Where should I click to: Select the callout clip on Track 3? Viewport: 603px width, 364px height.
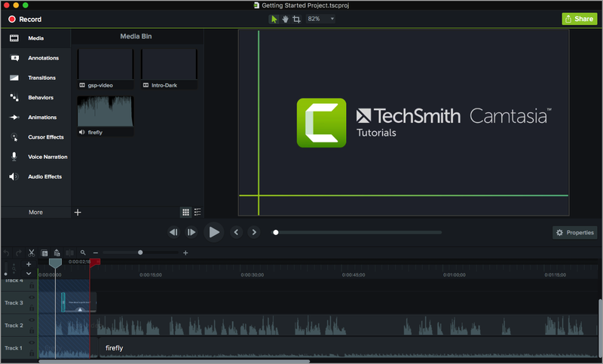coord(79,302)
